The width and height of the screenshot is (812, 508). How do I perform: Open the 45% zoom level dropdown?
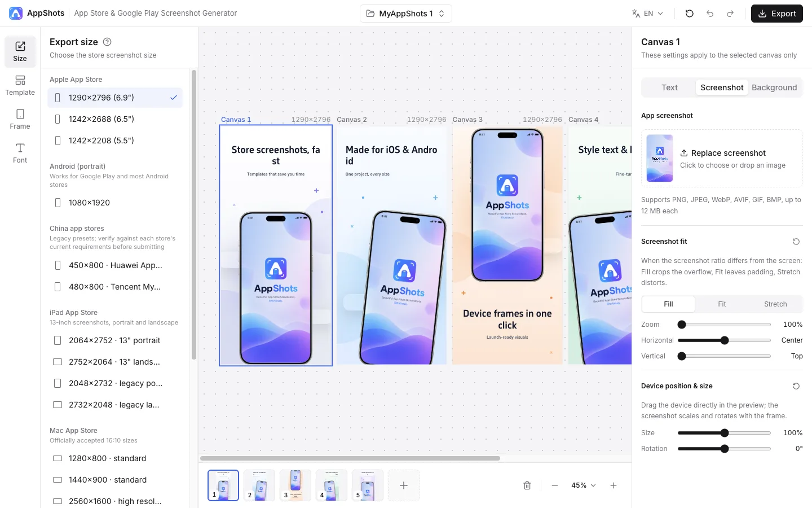[584, 485]
